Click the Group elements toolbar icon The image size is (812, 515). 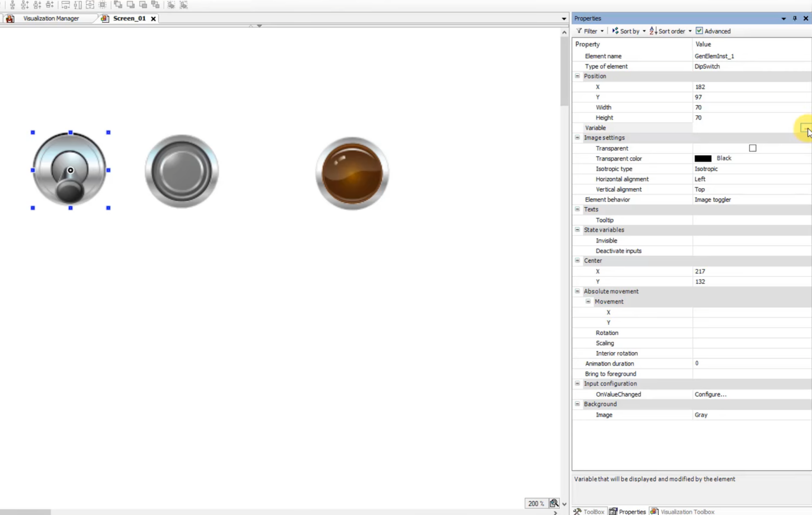click(171, 5)
